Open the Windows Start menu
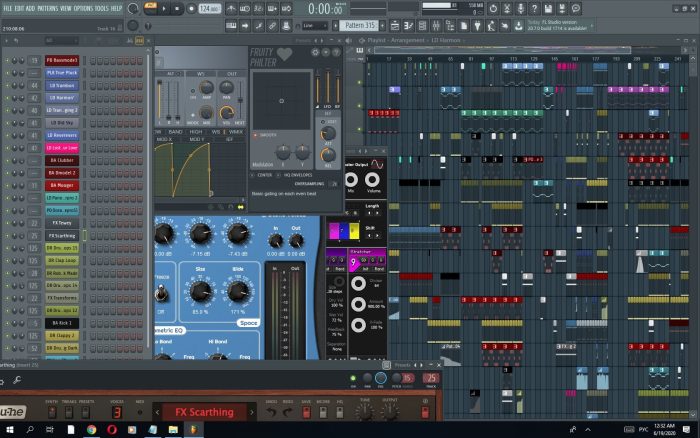Screen dimensions: 700x438 (9, 430)
